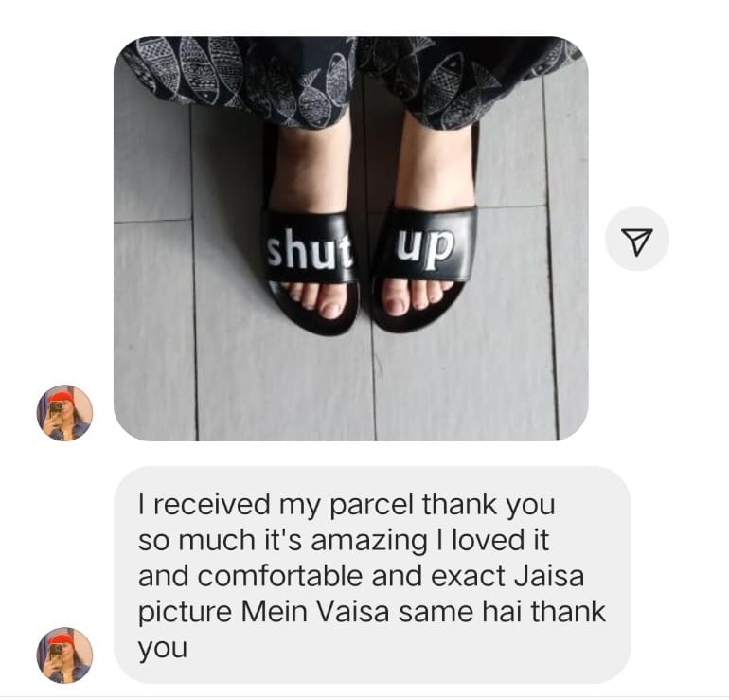
Task: Click the word 'amazing' in the message
Action: [x=368, y=542]
